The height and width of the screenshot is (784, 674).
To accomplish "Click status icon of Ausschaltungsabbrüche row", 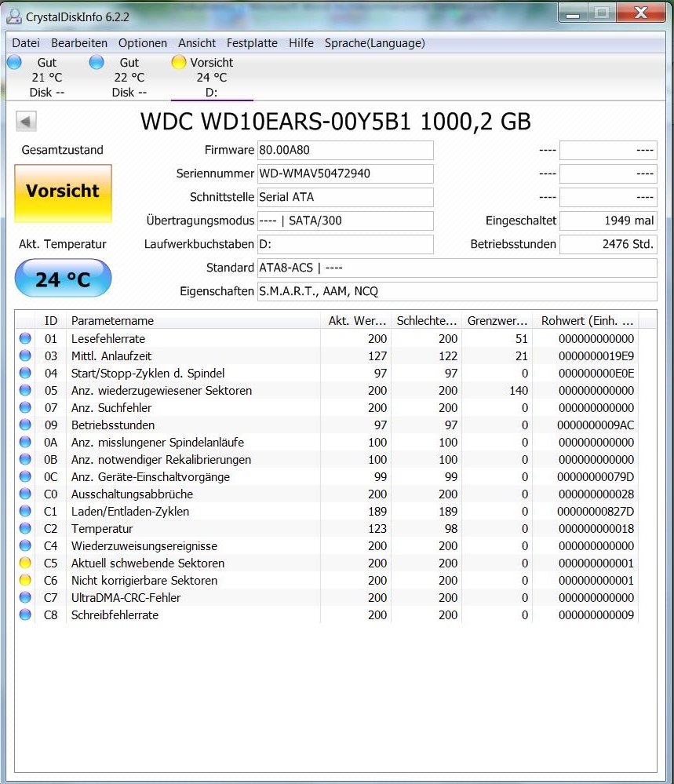I will (25, 494).
